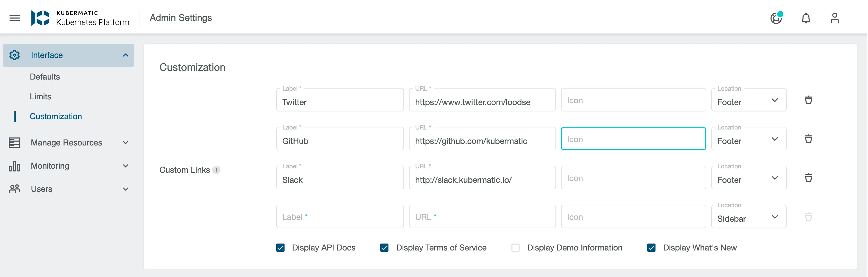
Task: Open the user account menu
Action: tap(835, 18)
